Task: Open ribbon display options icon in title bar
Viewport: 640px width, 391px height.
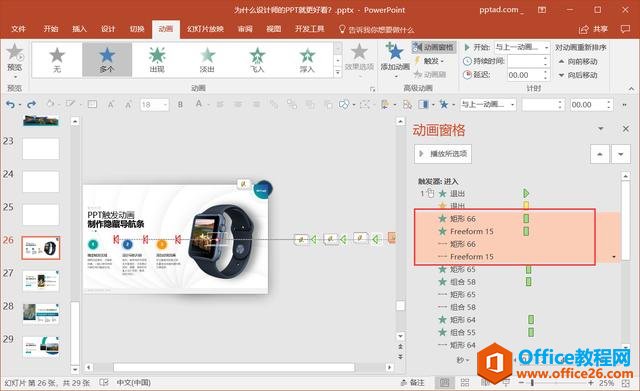Action: click(542, 9)
